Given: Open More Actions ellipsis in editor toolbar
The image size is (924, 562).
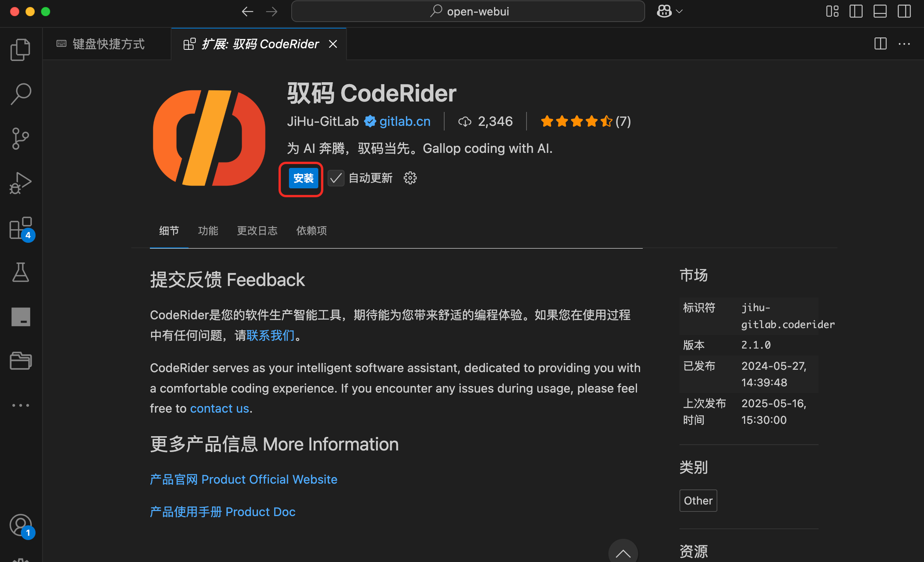Looking at the screenshot, I should (x=904, y=44).
